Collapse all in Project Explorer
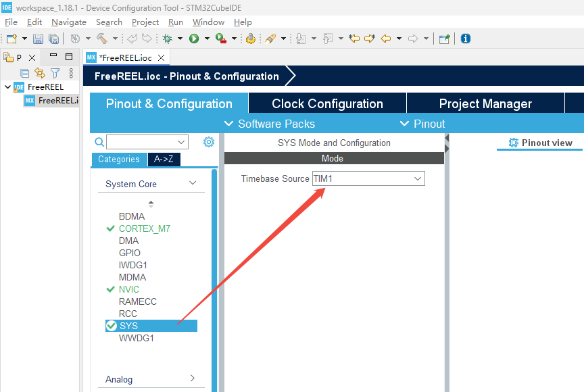The height and width of the screenshot is (392, 584). (x=24, y=73)
